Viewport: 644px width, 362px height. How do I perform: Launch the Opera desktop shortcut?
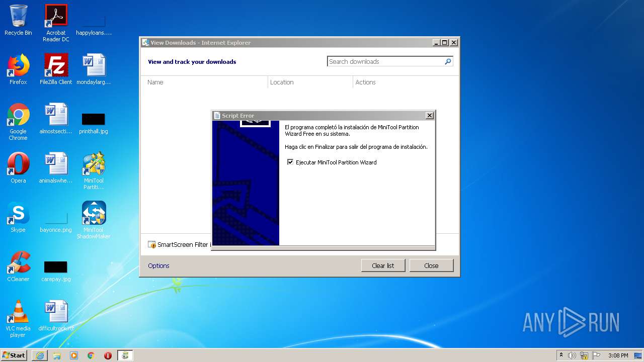tap(18, 168)
